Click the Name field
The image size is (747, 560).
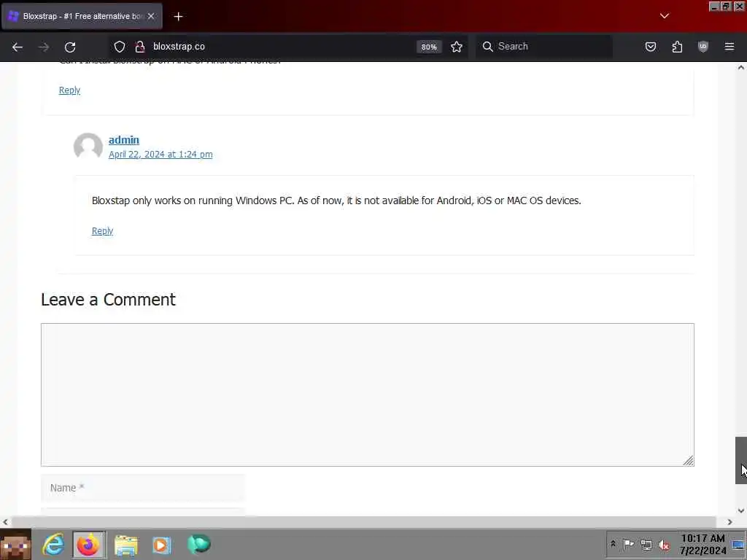(143, 488)
